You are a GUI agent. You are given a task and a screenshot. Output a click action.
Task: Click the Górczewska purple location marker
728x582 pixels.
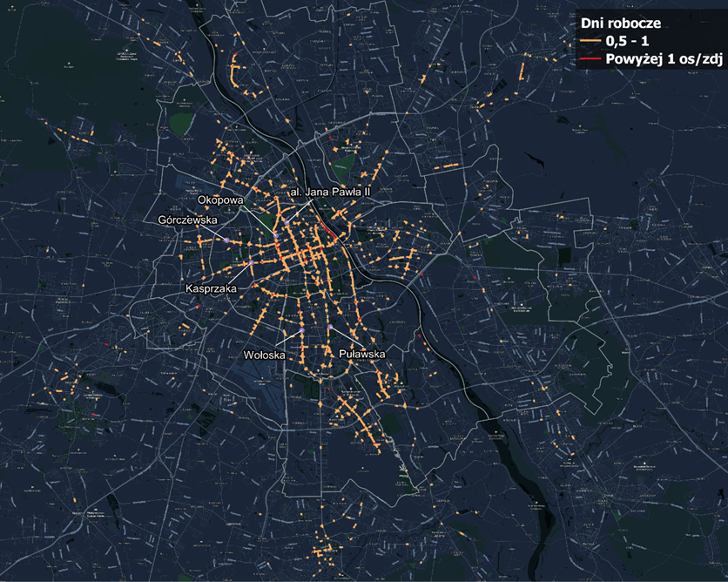pyautogui.click(x=226, y=239)
